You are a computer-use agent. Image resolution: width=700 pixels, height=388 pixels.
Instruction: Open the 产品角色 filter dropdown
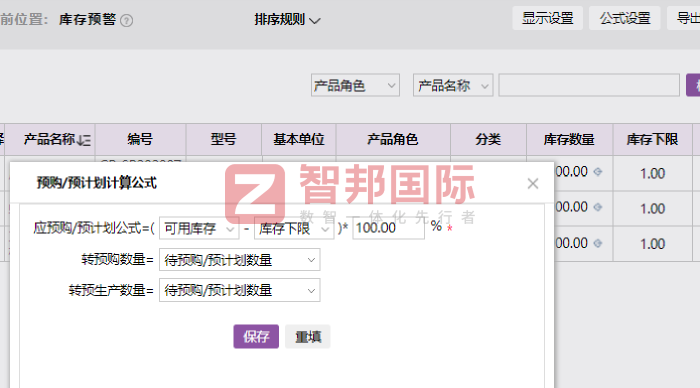coord(355,85)
